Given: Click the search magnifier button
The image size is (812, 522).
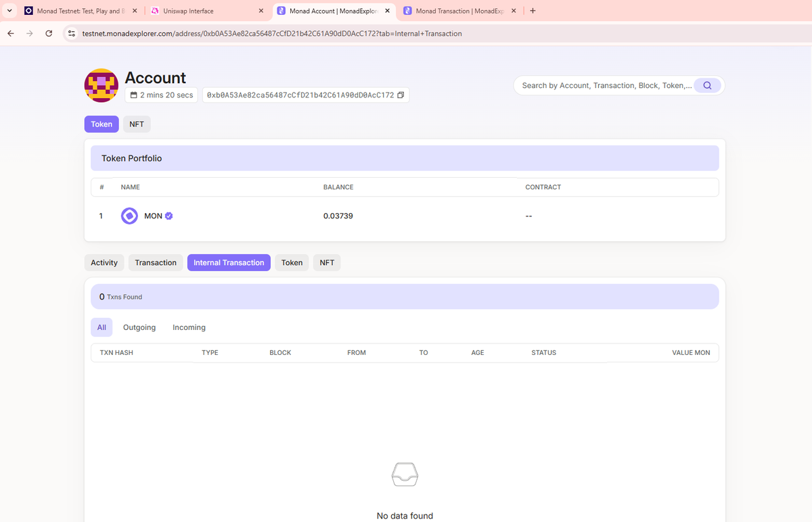Looking at the screenshot, I should coord(707,85).
